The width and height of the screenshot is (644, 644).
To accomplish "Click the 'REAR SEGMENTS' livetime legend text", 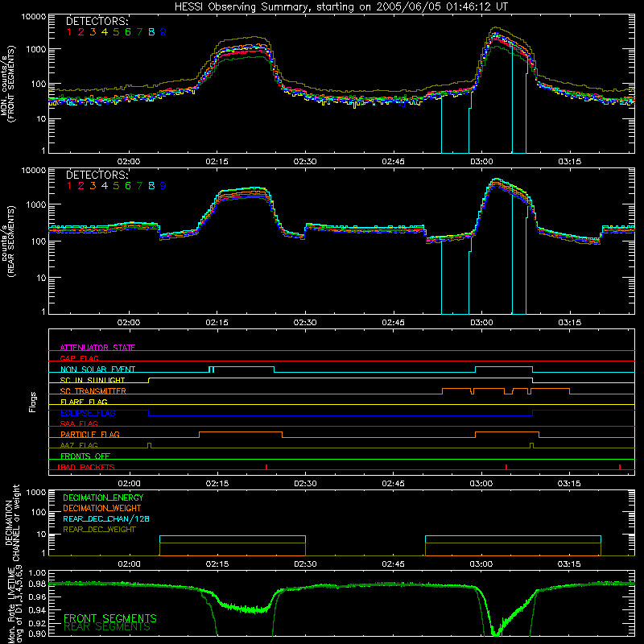I will [x=107, y=627].
